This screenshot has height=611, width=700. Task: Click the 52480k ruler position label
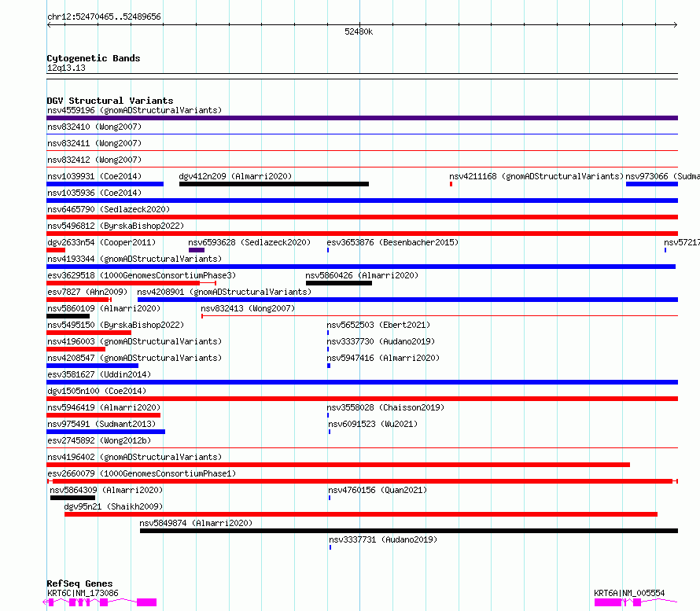tap(359, 31)
